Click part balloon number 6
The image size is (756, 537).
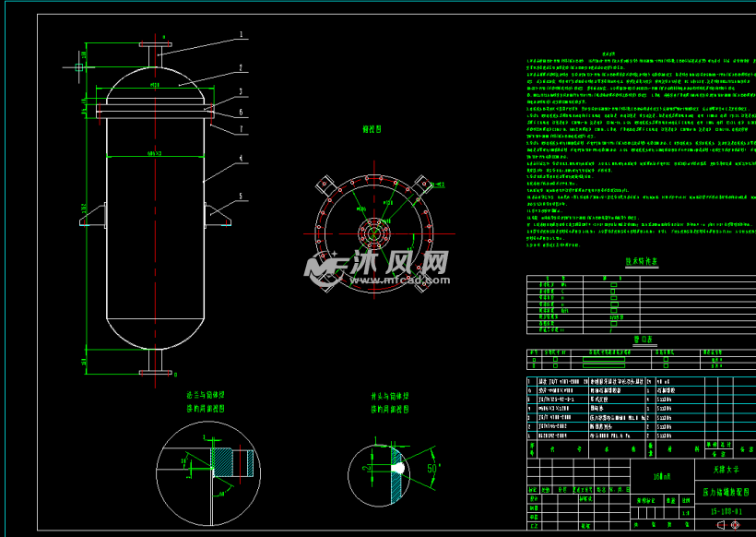coord(241,112)
